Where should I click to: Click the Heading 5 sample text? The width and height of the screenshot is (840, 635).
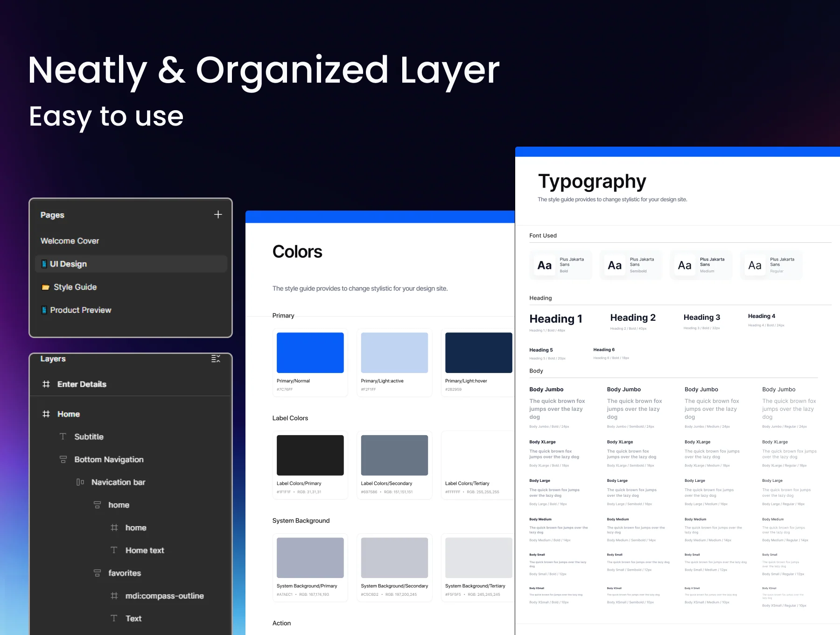point(541,350)
